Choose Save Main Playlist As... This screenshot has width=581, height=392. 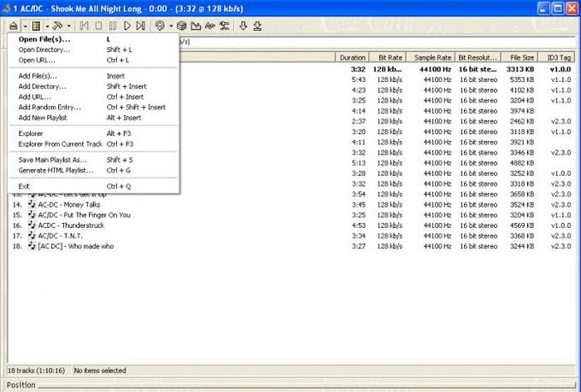click(94, 160)
